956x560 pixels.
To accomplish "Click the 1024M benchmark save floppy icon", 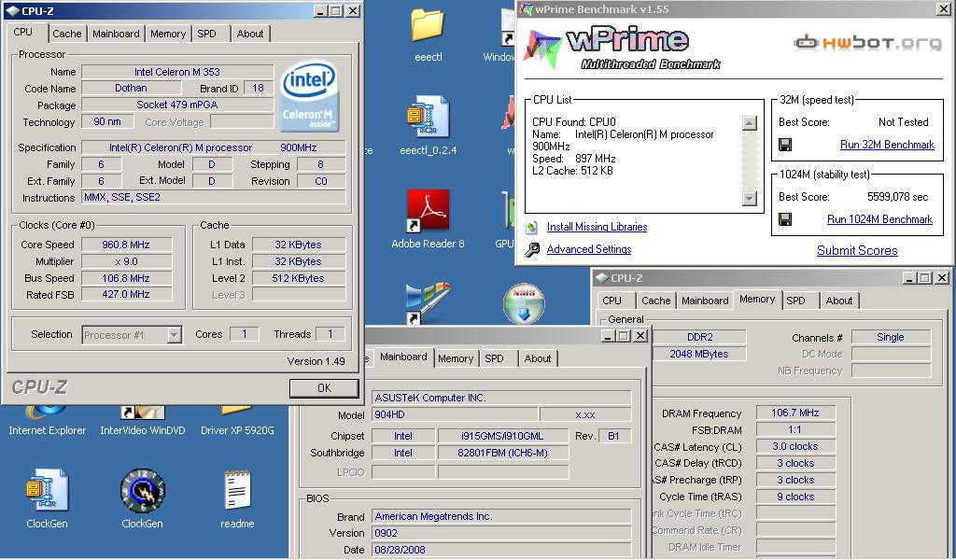I will 785,218.
